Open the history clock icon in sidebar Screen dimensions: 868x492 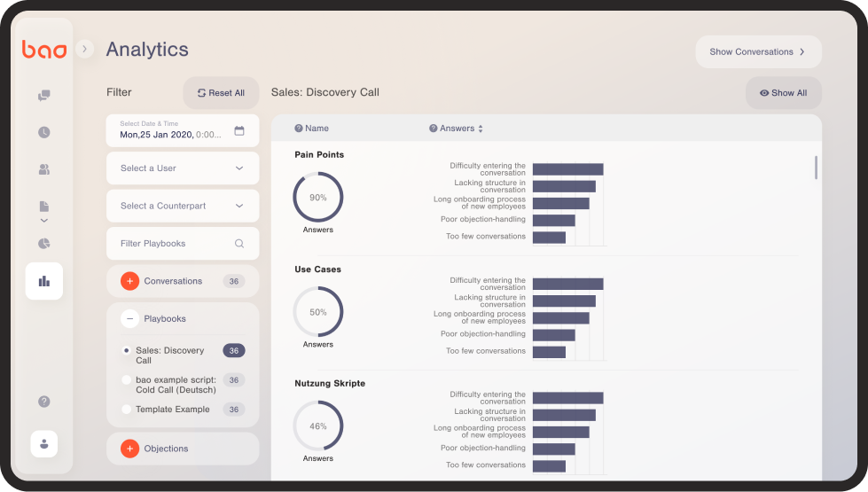[x=43, y=132]
